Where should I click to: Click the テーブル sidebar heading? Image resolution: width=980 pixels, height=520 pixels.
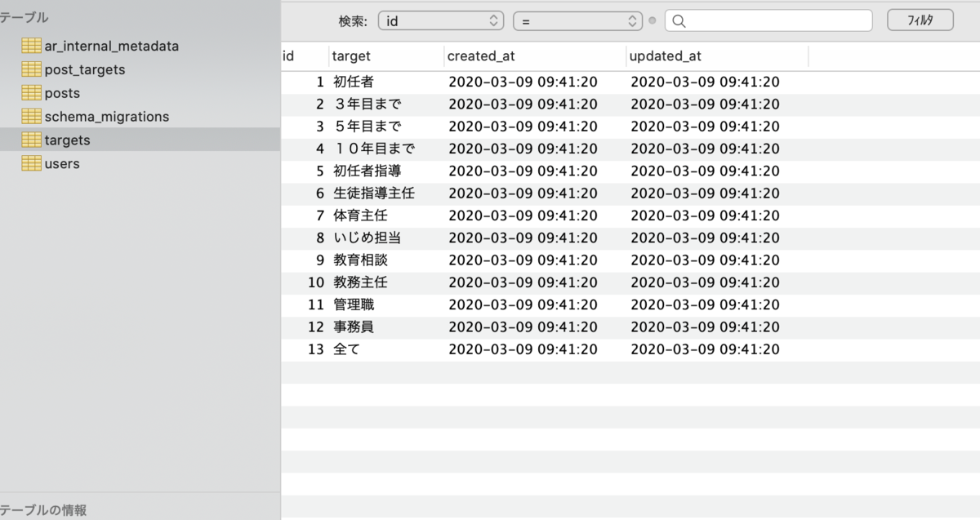(24, 17)
